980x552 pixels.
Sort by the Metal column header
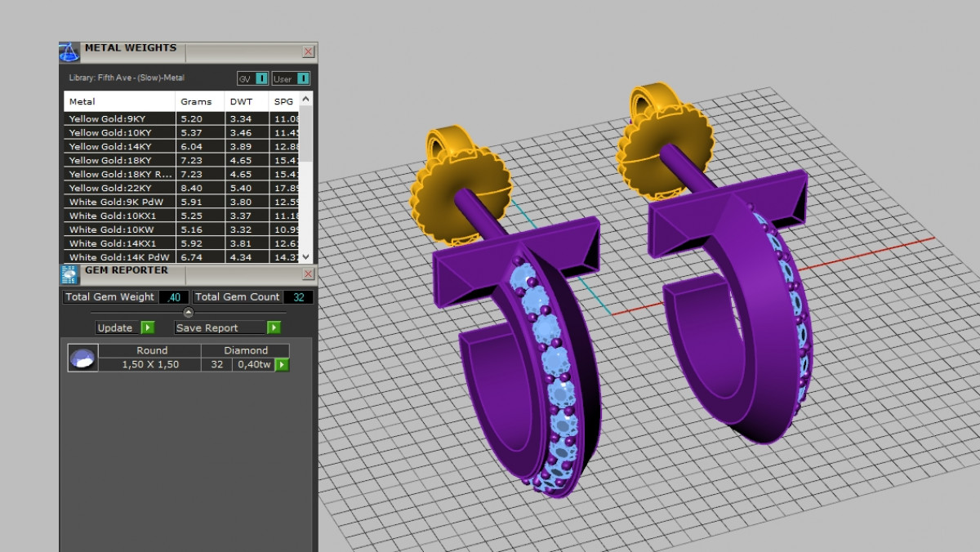coord(119,102)
